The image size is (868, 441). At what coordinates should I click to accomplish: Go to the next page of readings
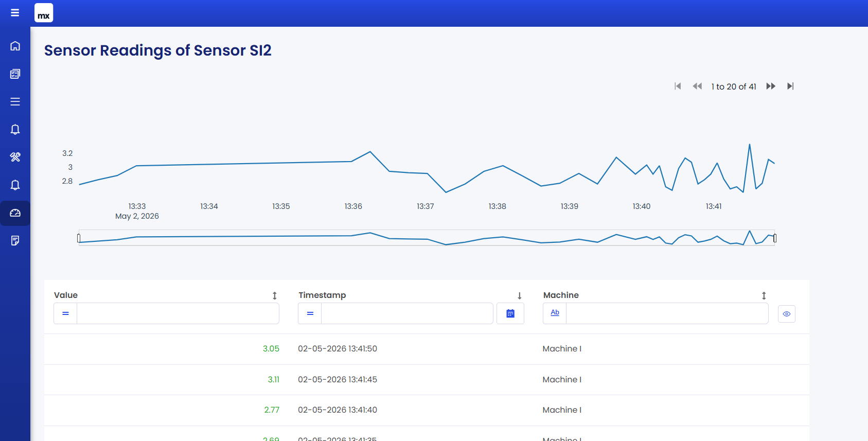[771, 86]
